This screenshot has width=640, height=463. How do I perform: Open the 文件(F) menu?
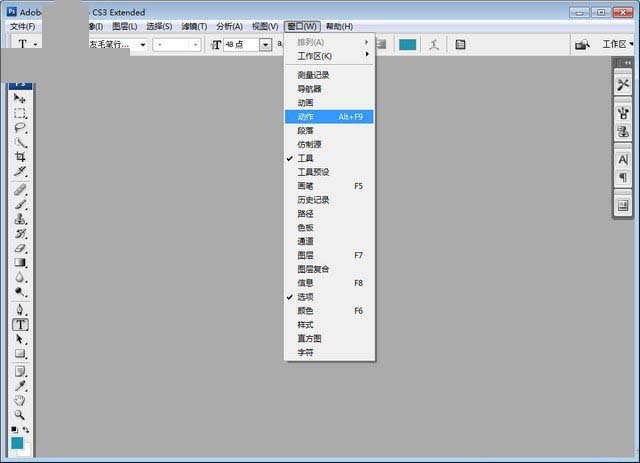pos(22,27)
